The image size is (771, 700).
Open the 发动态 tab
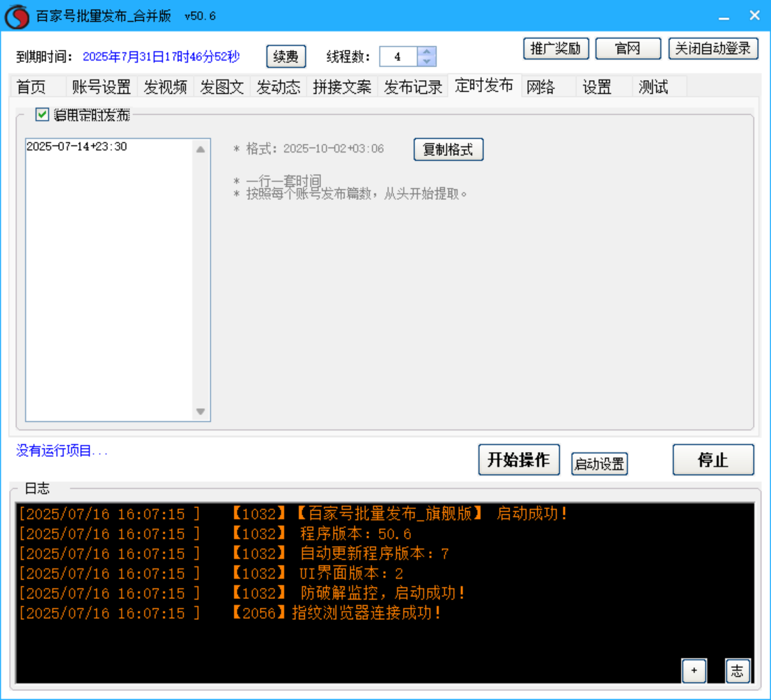[279, 87]
